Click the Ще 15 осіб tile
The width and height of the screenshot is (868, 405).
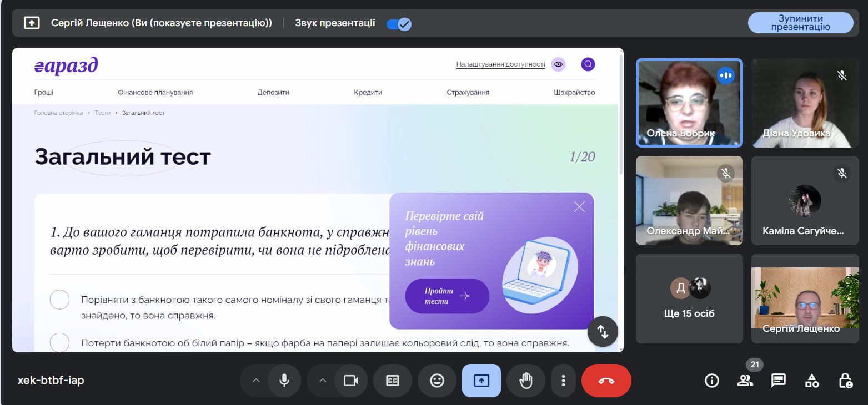689,298
